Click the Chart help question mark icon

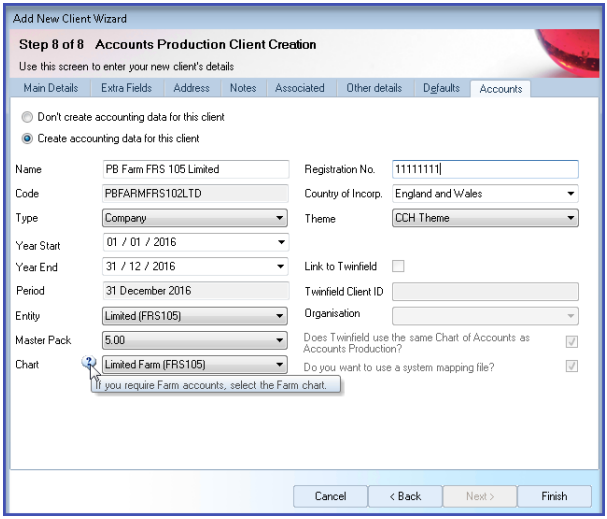89,363
